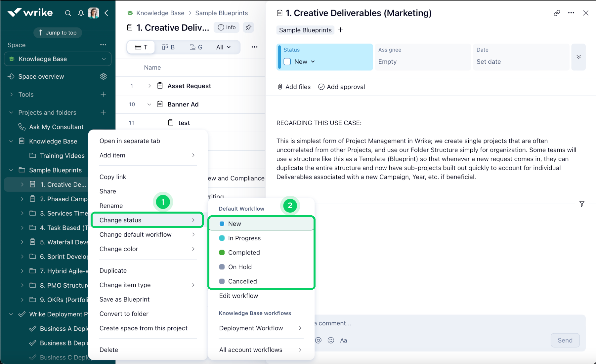The width and height of the screenshot is (596, 364).
Task: Expand the Asset Request row
Action: coord(149,86)
